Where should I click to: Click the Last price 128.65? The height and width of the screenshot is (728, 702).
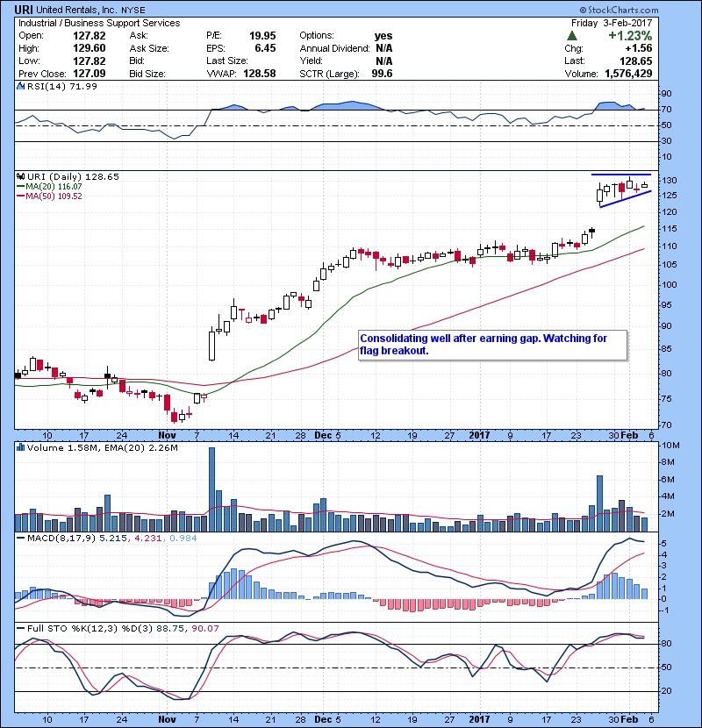636,61
